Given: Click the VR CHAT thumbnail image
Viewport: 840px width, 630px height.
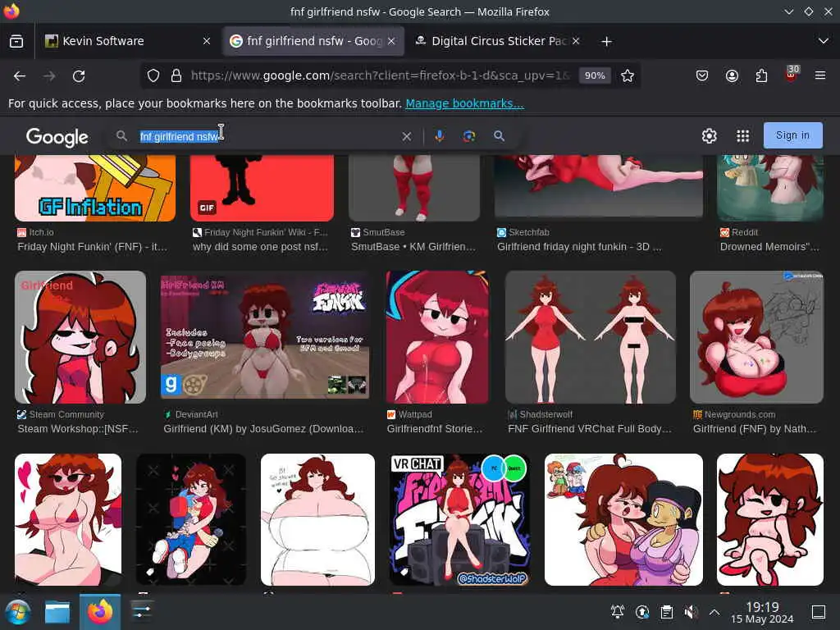Looking at the screenshot, I should point(459,519).
